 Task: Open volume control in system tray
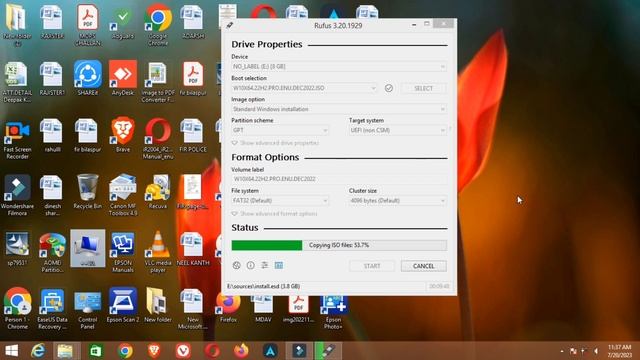tap(596, 351)
